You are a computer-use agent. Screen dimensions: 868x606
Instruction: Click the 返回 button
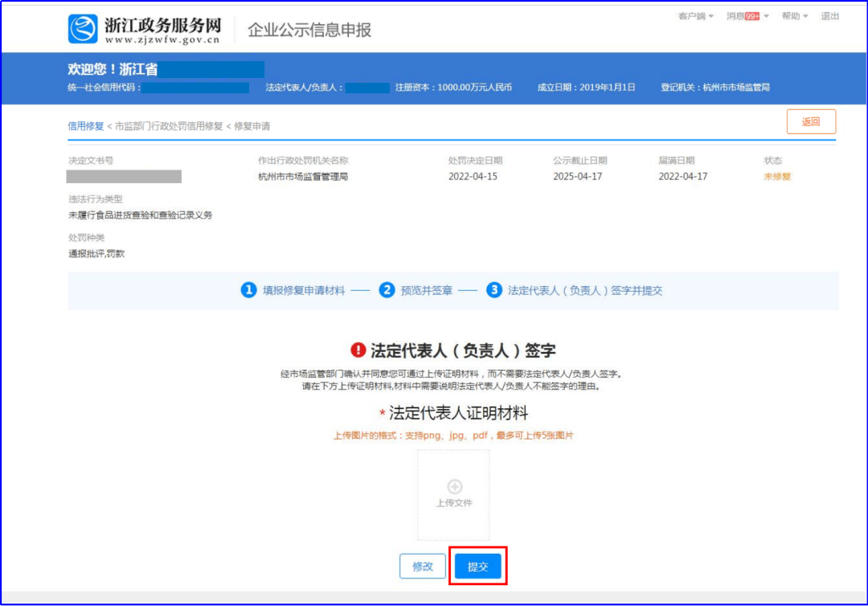click(811, 121)
